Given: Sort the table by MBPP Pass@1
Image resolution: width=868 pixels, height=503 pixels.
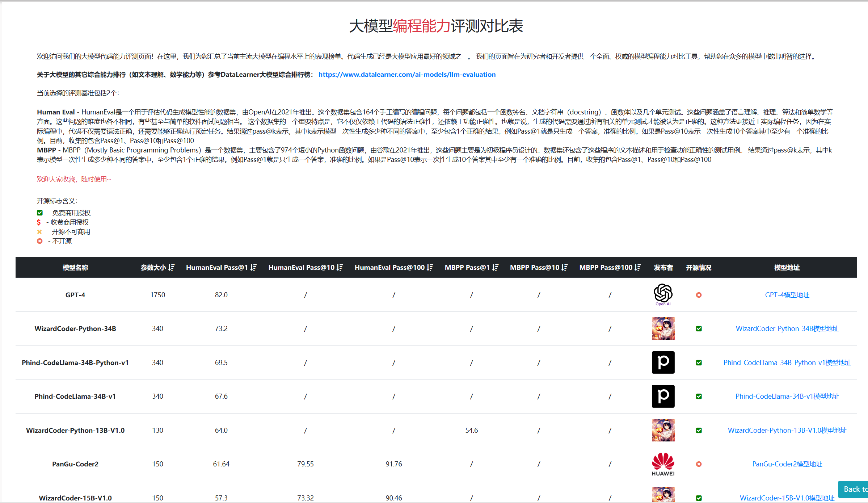Looking at the screenshot, I should (x=495, y=267).
